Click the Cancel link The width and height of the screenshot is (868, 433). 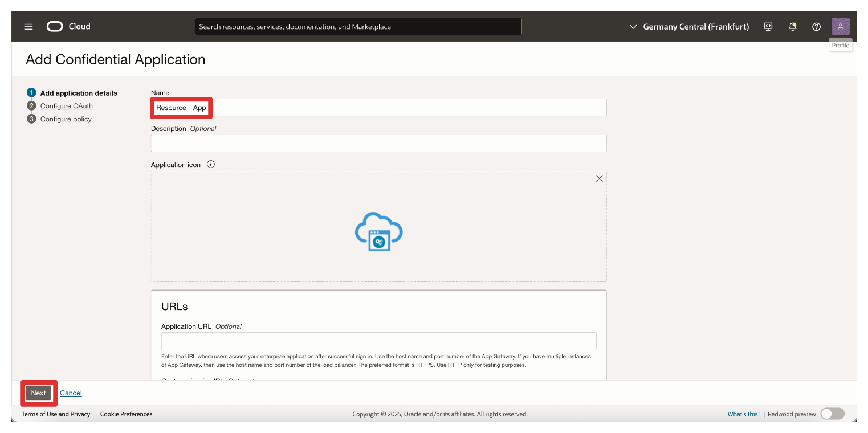(71, 393)
